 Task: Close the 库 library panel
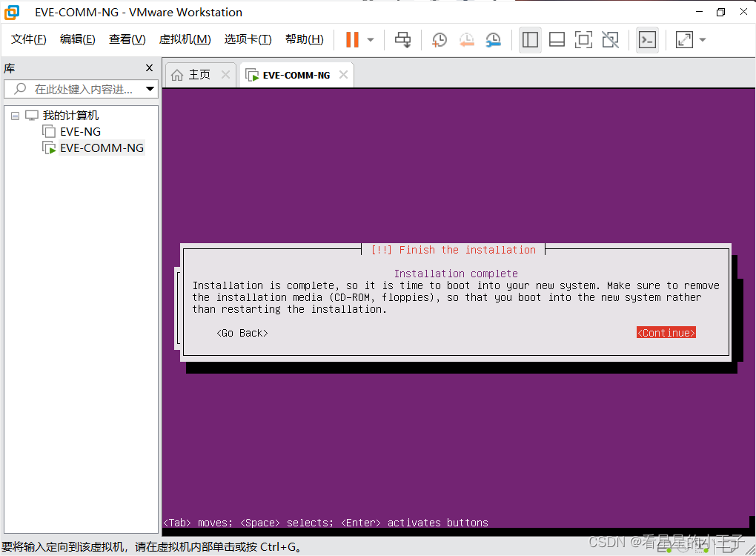[149, 68]
